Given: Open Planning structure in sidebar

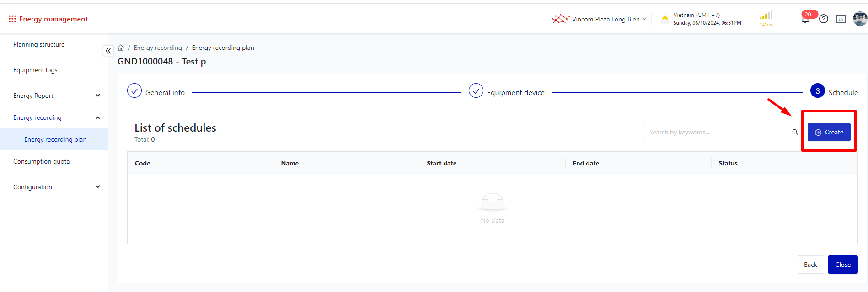Looking at the screenshot, I should tap(39, 44).
